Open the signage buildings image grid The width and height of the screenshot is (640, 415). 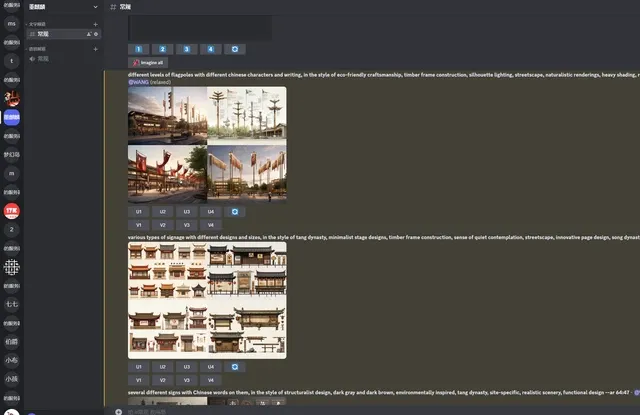(x=207, y=299)
